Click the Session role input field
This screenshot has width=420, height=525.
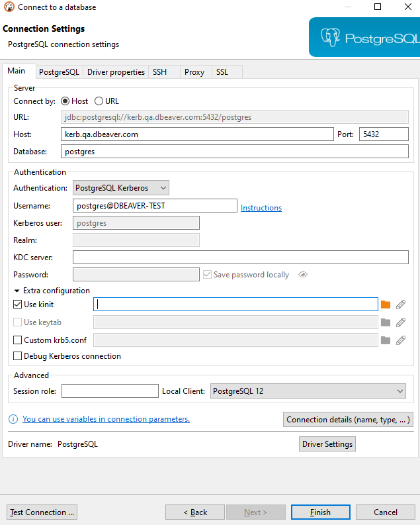pyautogui.click(x=110, y=391)
